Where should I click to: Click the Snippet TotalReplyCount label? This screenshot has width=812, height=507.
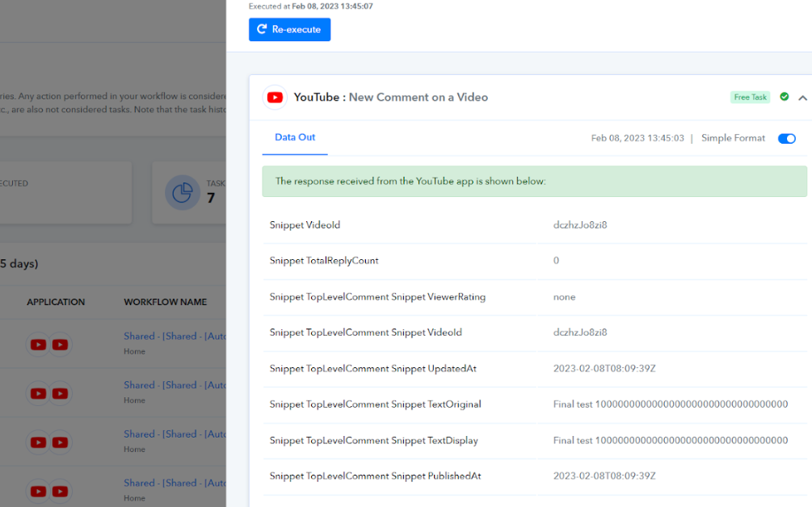(324, 261)
